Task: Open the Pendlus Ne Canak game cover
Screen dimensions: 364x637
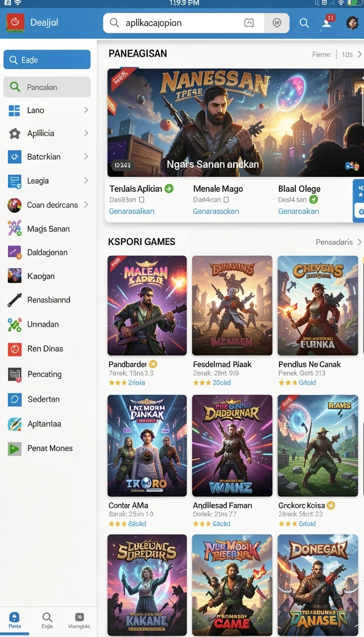Action: click(x=318, y=306)
